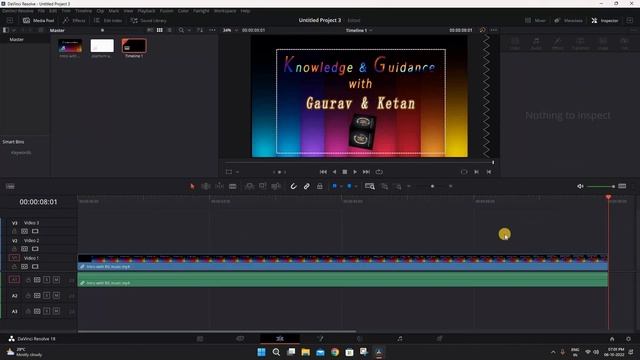Click Go to First Frame button
640x360 pixels.
pyautogui.click(x=323, y=172)
